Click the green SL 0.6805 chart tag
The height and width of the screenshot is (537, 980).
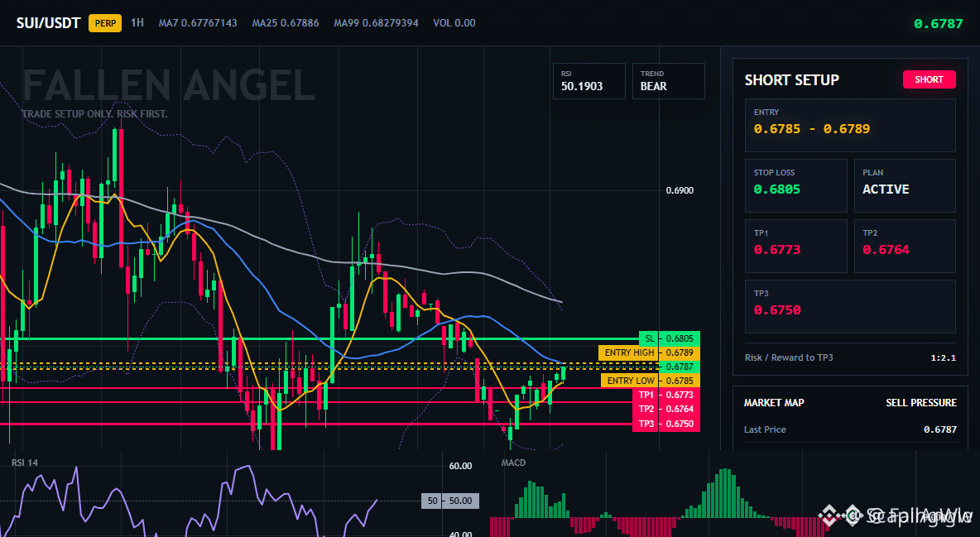click(670, 338)
